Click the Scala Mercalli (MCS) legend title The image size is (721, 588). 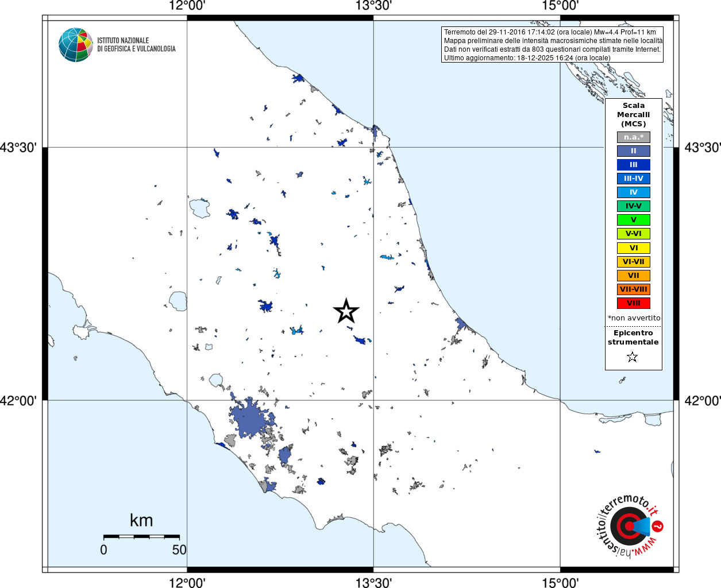pos(634,115)
